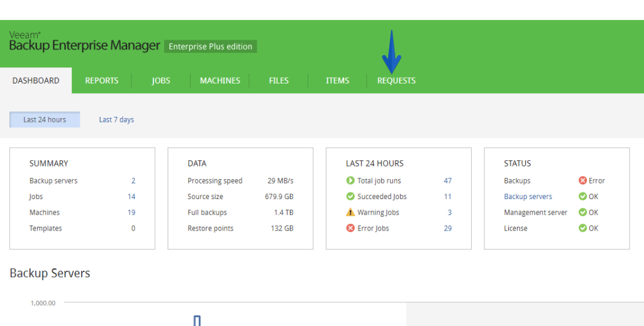
Task: Click the blue bar in Backup Servers chart
Action: pyautogui.click(x=197, y=321)
